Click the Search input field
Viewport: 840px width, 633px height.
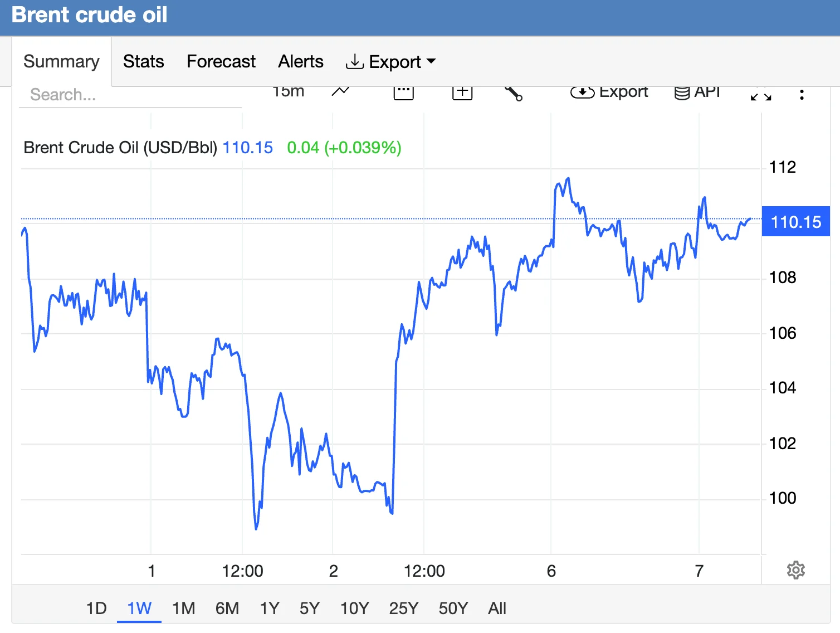click(130, 95)
